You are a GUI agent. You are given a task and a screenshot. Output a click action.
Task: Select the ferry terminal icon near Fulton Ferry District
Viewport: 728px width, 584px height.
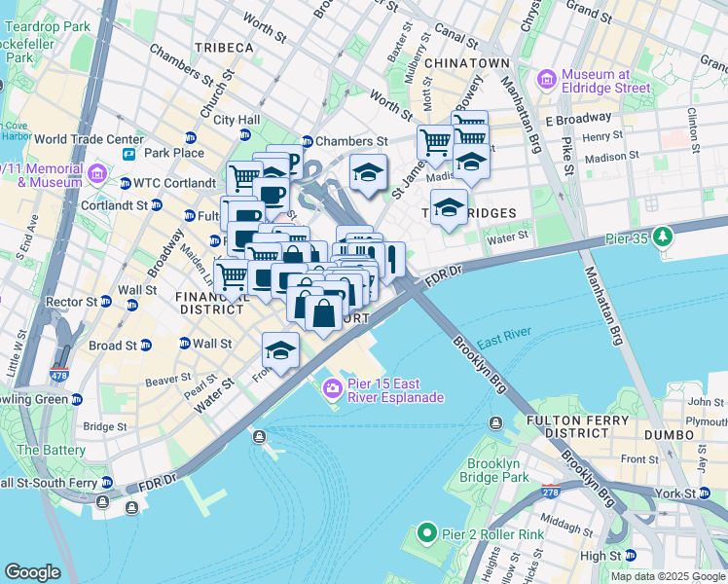[495, 422]
